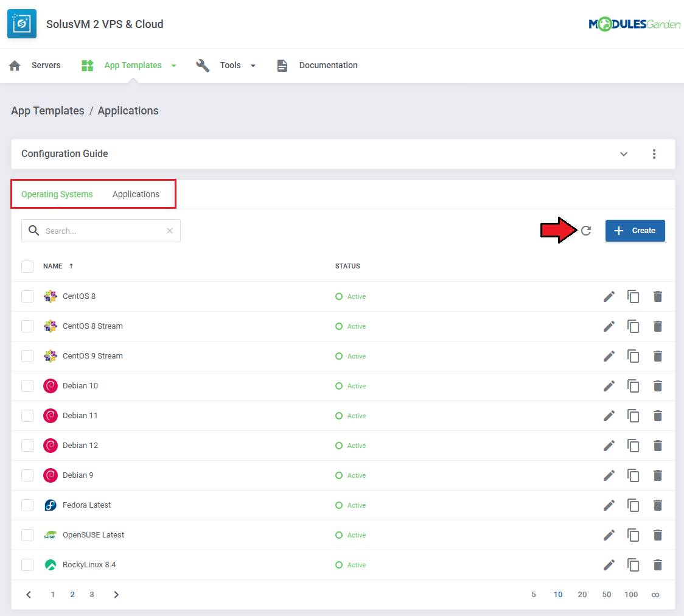
Task: Delete the CentOS 9 Stream template
Action: (658, 356)
